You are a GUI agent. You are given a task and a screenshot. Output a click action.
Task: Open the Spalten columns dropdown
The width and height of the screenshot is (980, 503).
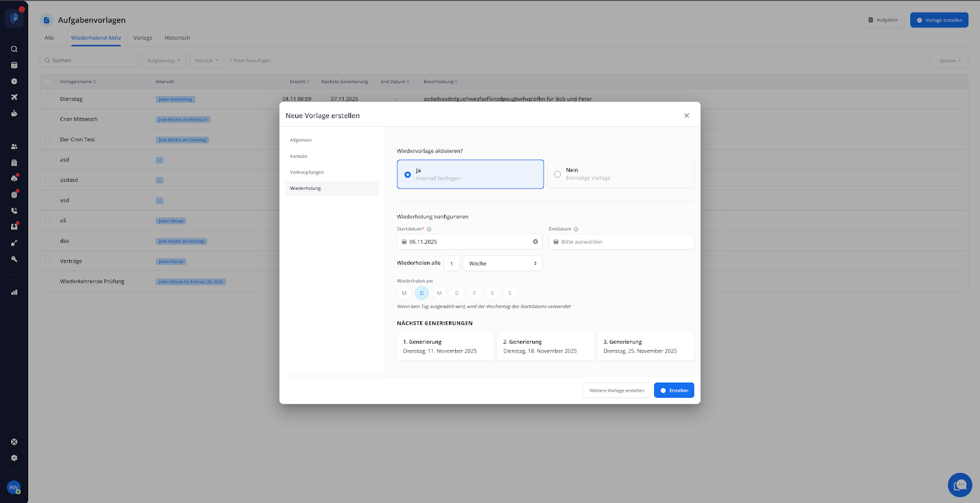tap(949, 61)
